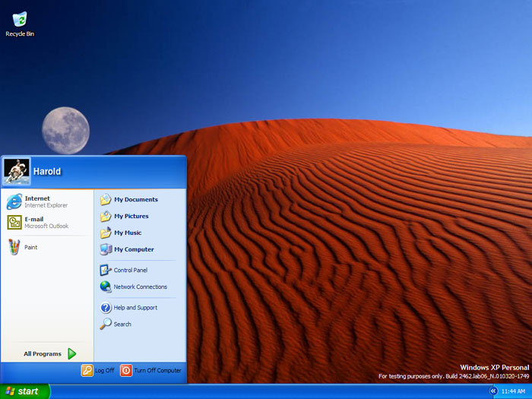532x399 pixels.
Task: Click the Microsoft Outlook subtitle text
Action: [46, 226]
